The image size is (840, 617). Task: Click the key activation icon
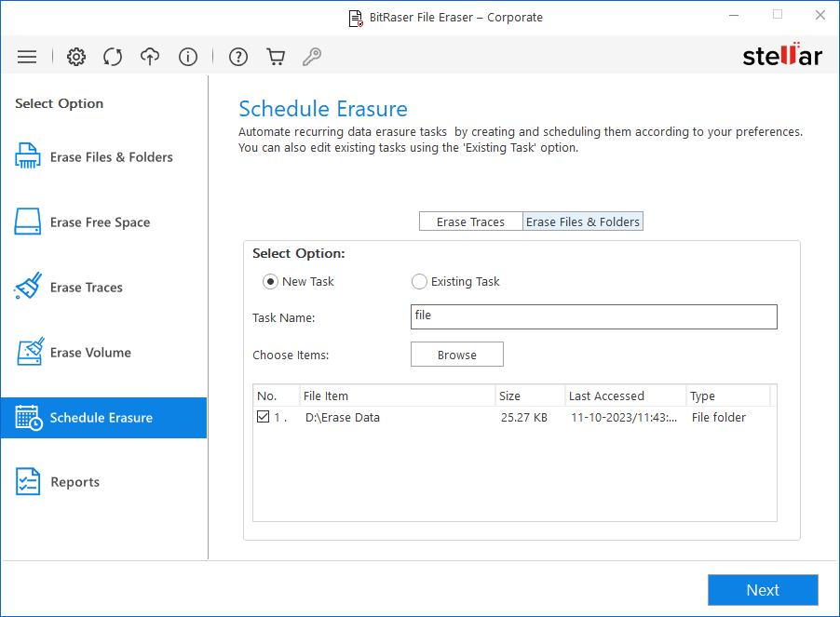[x=312, y=57]
